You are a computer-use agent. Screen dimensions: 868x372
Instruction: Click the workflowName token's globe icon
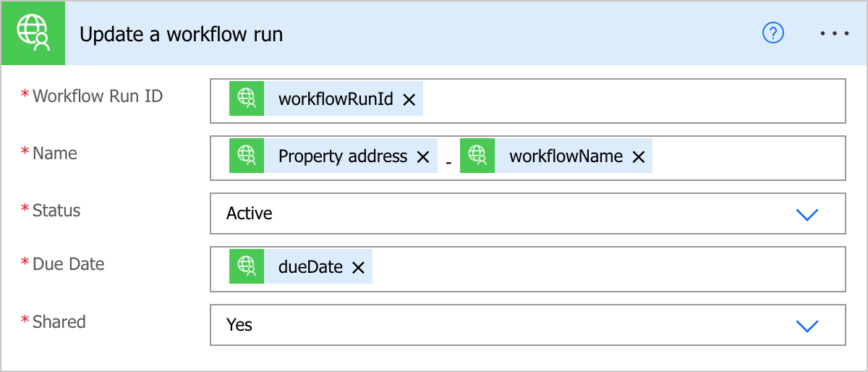tap(477, 156)
